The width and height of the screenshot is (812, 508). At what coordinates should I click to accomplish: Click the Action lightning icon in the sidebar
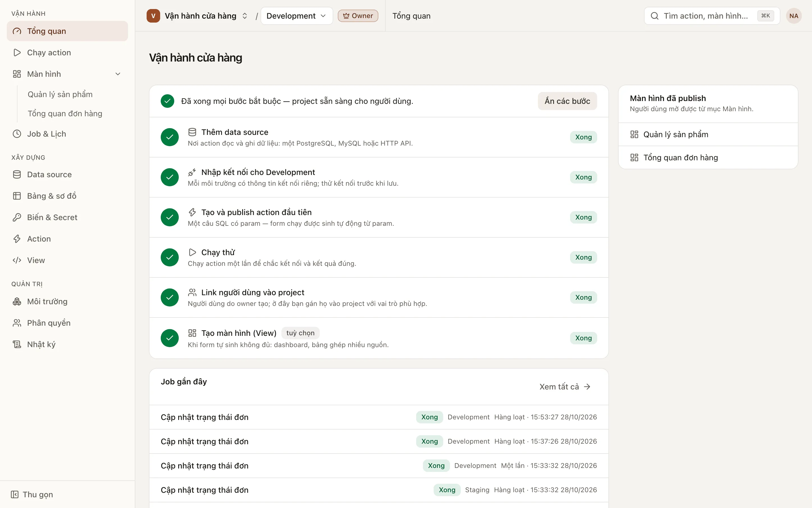point(17,239)
